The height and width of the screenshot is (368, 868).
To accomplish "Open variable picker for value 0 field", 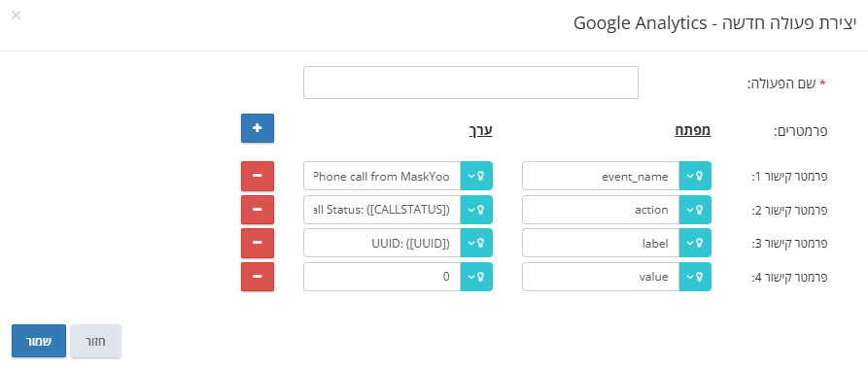I will (476, 276).
